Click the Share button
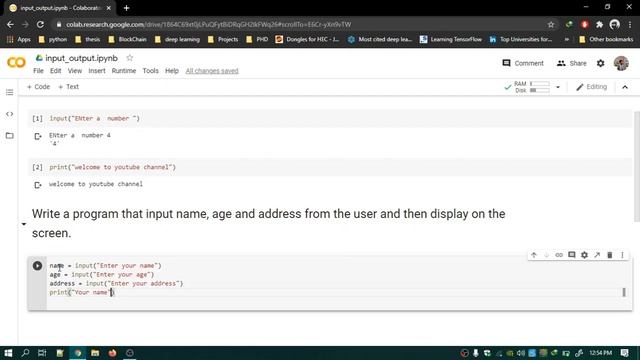The height and width of the screenshot is (360, 640). (571, 63)
